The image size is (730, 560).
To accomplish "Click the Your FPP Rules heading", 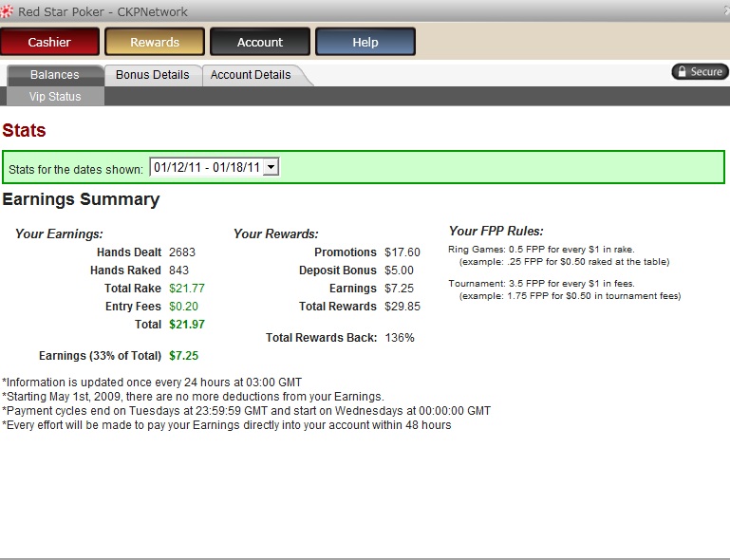I will (496, 232).
